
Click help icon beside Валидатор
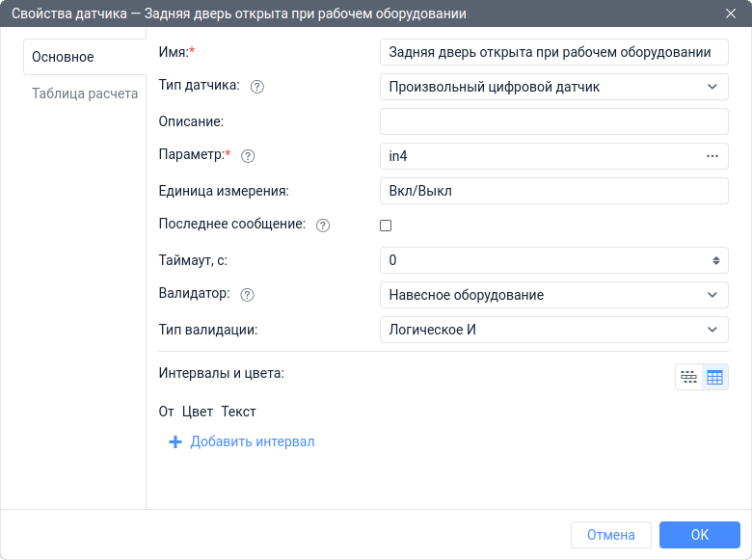coord(247,295)
